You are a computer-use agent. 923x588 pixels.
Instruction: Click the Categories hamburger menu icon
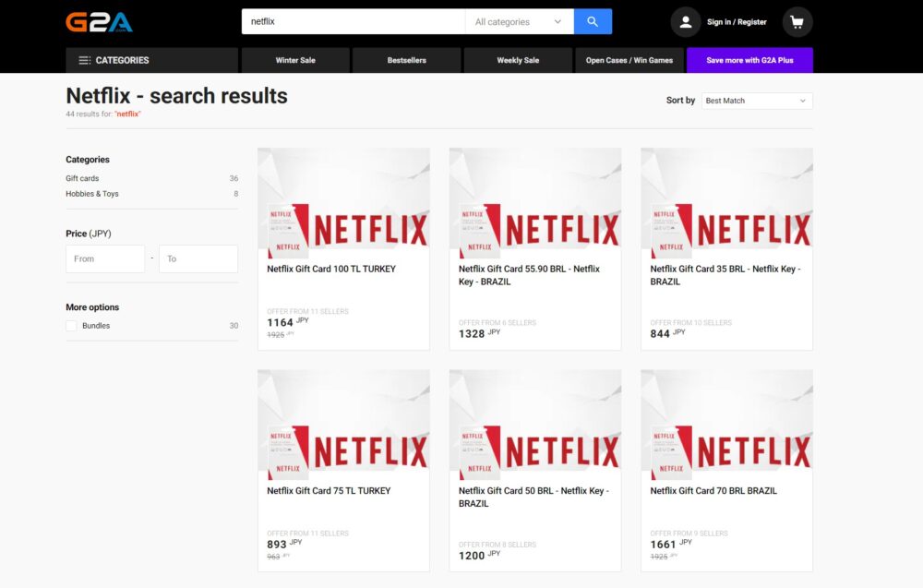coord(85,60)
